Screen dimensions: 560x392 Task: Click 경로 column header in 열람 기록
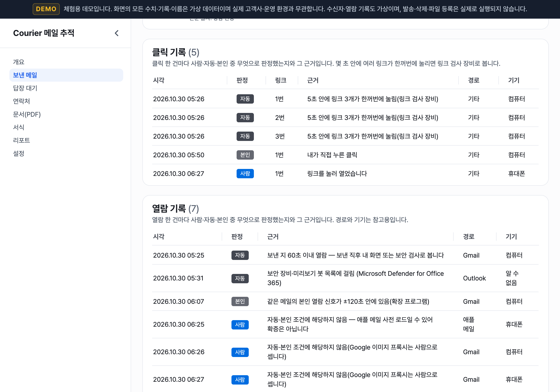469,237
